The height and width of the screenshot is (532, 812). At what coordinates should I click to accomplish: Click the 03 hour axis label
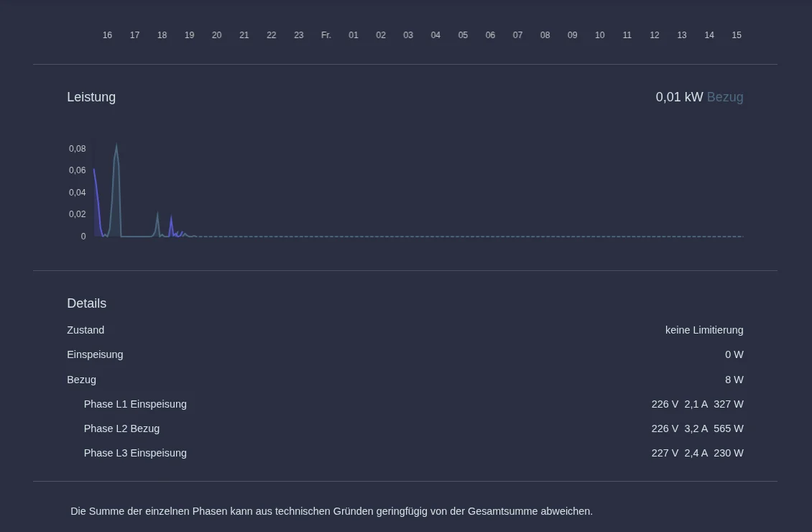[x=408, y=35]
